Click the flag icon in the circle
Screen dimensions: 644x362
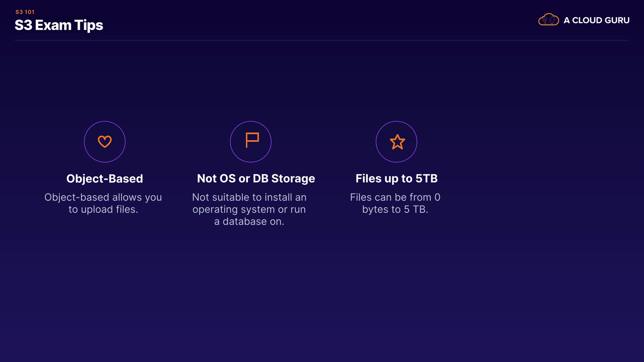252,140
